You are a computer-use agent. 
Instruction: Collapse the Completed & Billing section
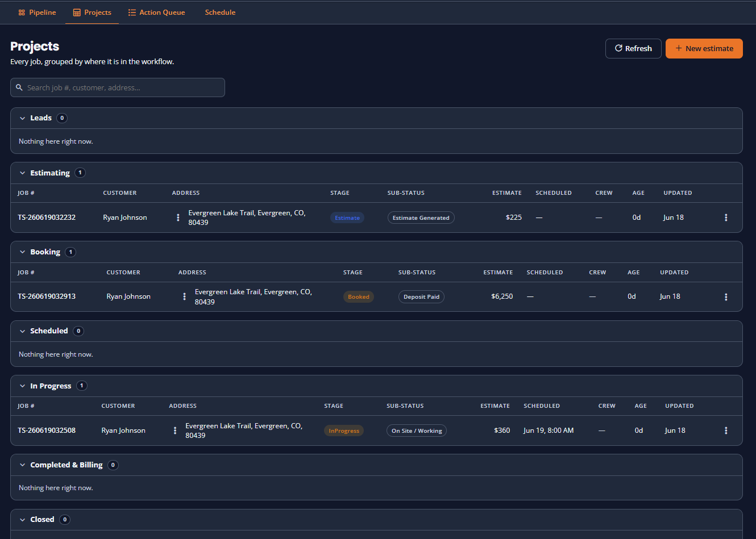tap(23, 465)
